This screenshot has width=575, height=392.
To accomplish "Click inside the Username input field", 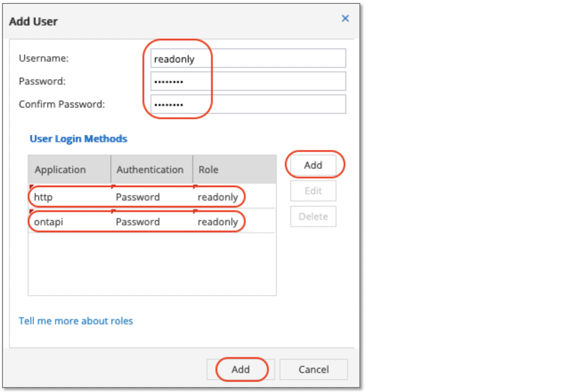I will pyautogui.click(x=250, y=58).
